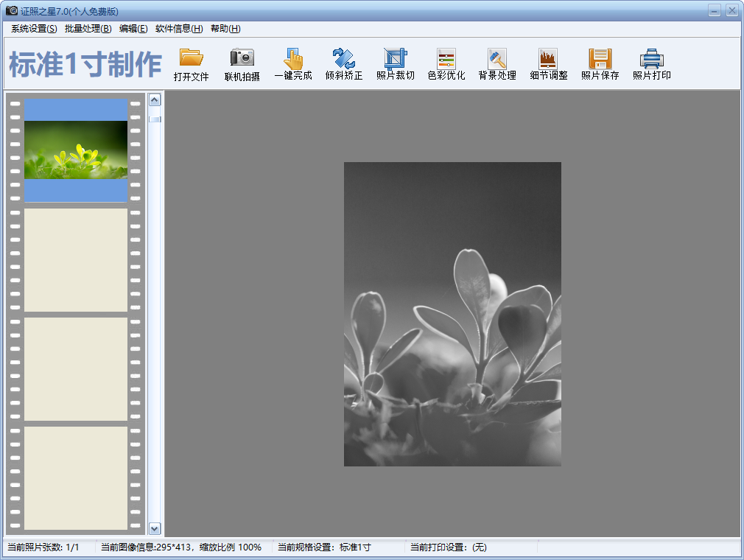Open 系统设置(S) menu
This screenshot has width=744, height=560.
[x=34, y=29]
